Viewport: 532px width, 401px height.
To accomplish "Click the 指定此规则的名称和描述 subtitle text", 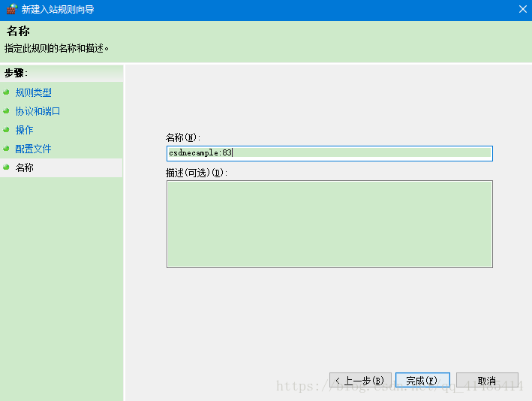I will click(x=57, y=49).
